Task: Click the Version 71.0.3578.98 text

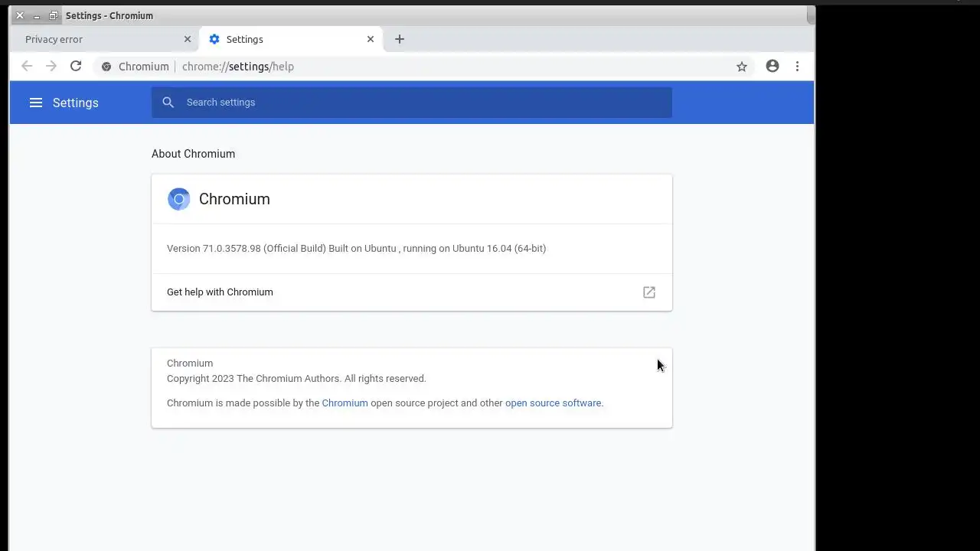Action: (356, 249)
